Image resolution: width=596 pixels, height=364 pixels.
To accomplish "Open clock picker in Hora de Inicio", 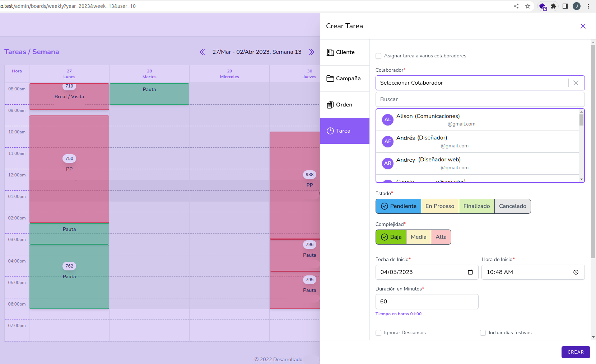I will tap(576, 272).
